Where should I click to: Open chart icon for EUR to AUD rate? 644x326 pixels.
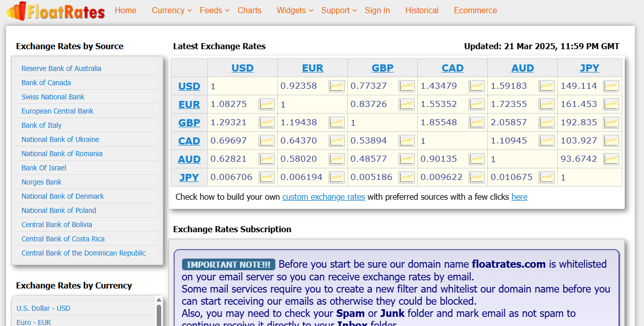pos(547,104)
